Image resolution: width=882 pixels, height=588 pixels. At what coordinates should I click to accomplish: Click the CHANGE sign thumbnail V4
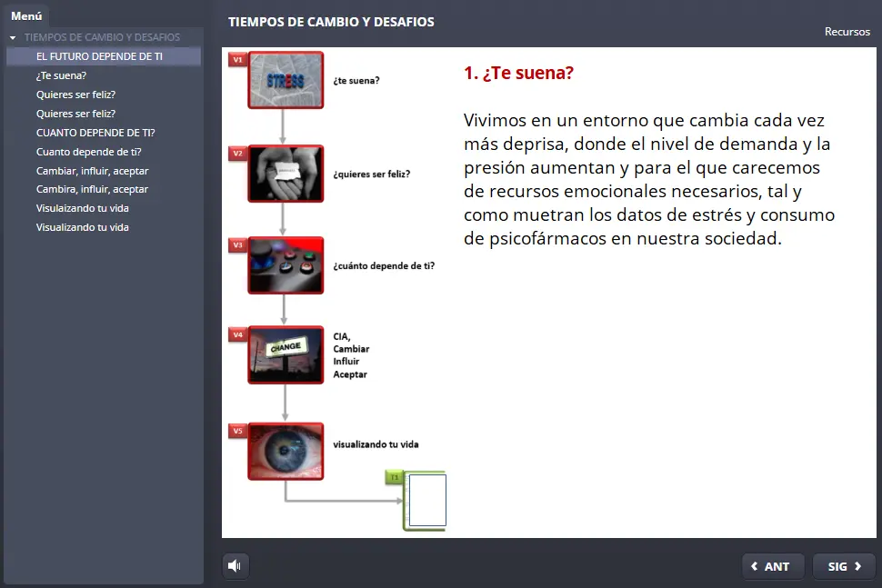tap(286, 354)
